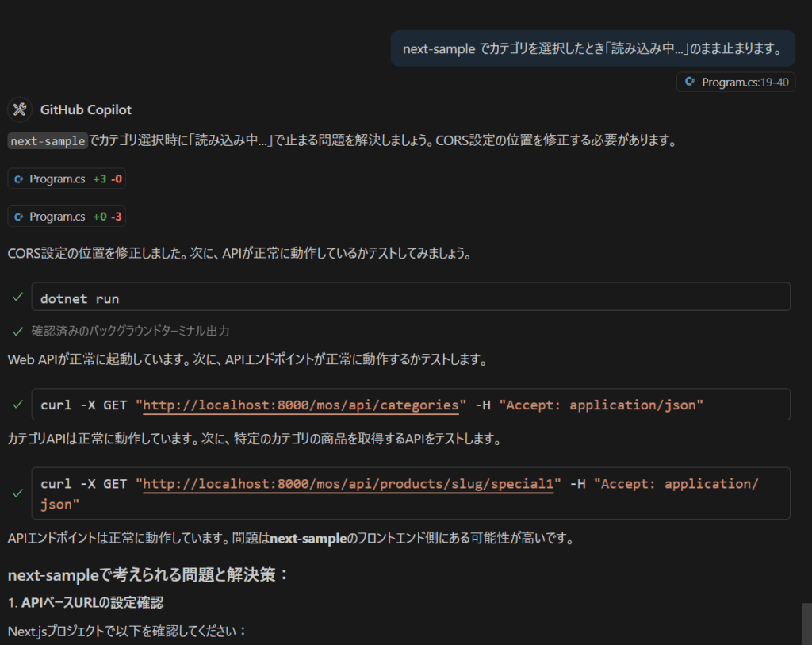Click the chat panel vertical scrollbar thumb

tap(806, 623)
